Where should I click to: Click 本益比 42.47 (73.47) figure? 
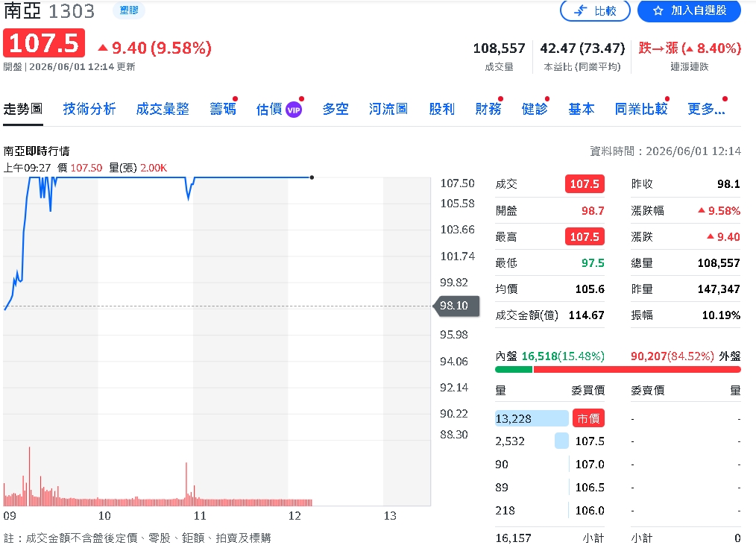pos(582,48)
